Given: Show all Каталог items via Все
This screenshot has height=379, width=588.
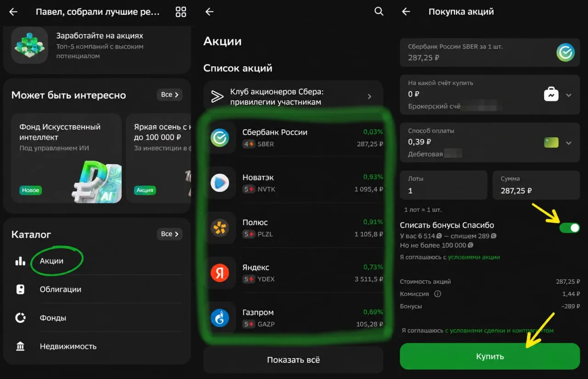Looking at the screenshot, I should tap(170, 234).
